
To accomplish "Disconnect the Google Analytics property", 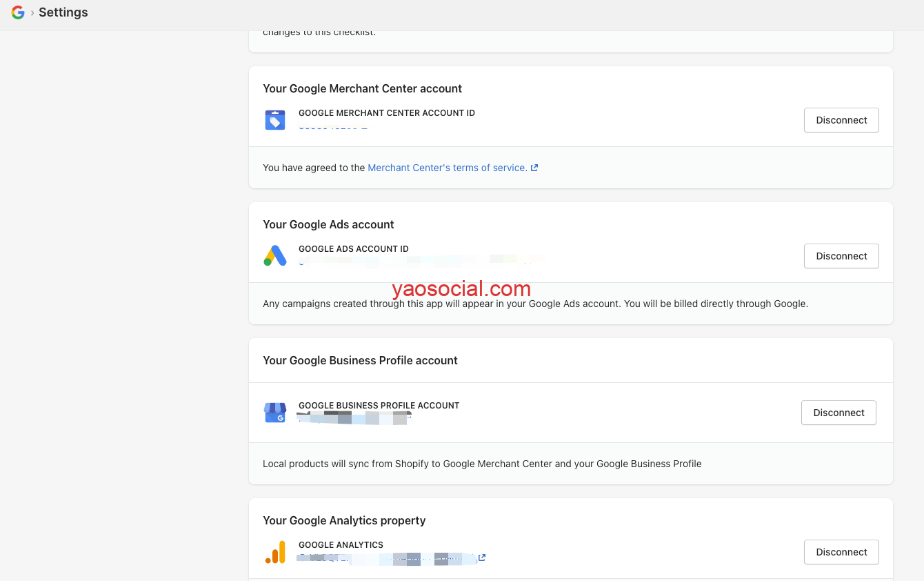I will pos(841,552).
